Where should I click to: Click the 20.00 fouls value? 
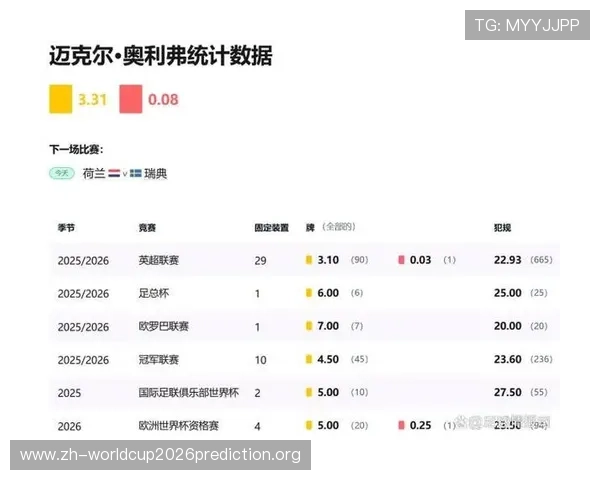[507, 326]
